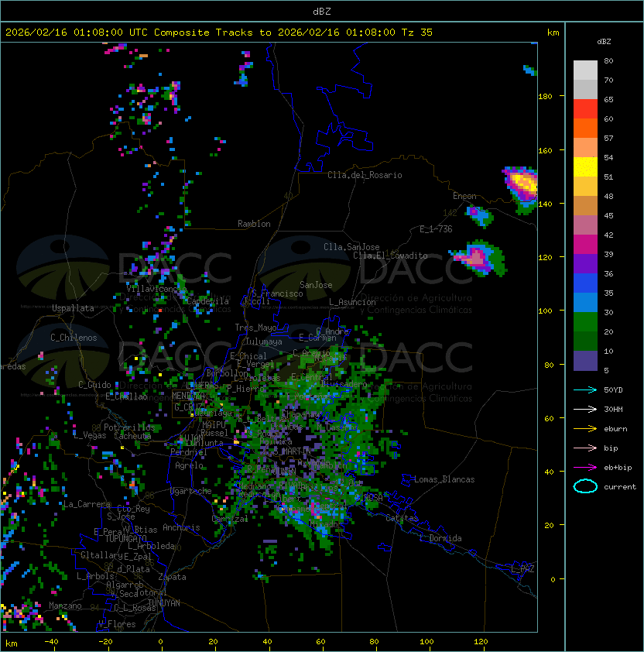Click the 'Villavicencio' map label
644x652 pixels.
pyautogui.click(x=156, y=289)
